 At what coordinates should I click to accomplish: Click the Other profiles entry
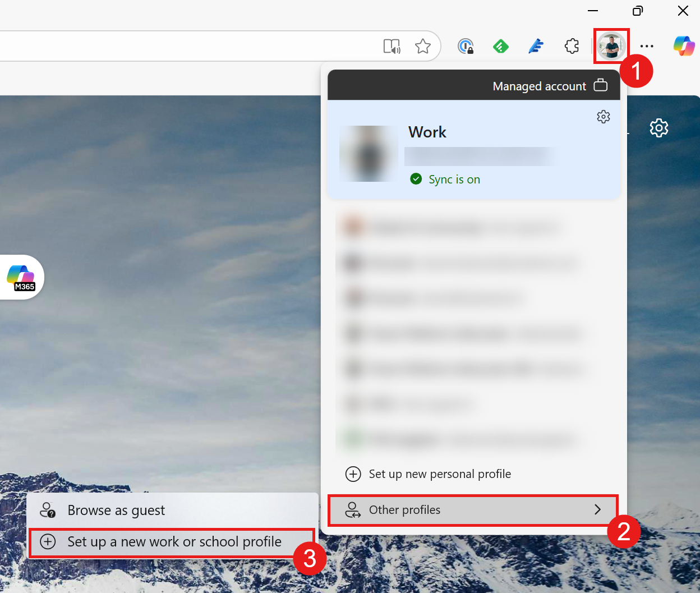(x=404, y=510)
